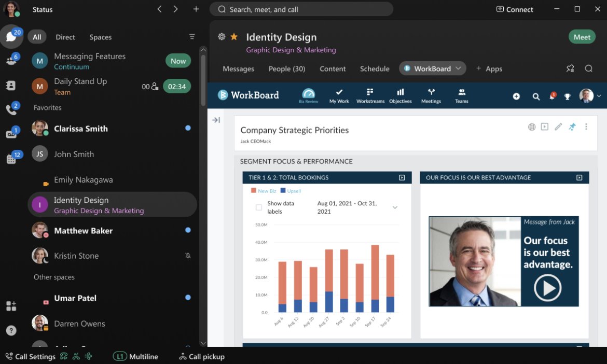
Task: Click the pencil edit icon on priorities card
Action: point(558,127)
